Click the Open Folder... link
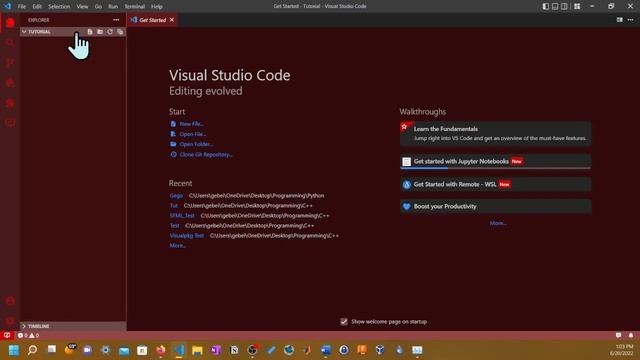 coord(196,144)
